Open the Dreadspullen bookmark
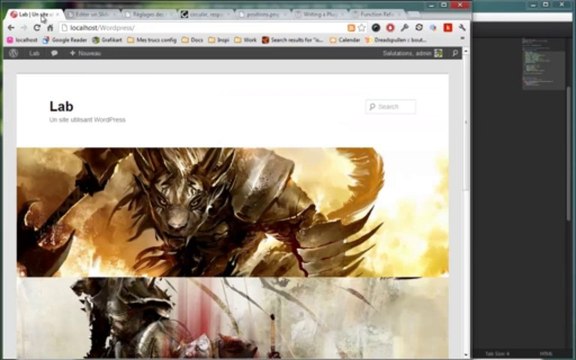 tap(396, 40)
